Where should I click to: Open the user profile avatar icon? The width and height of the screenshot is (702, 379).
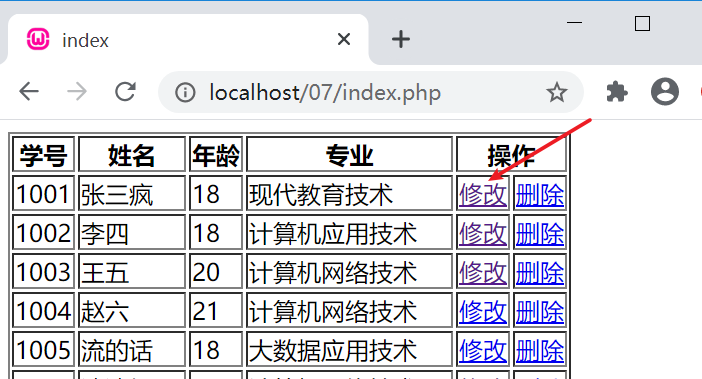coord(665,92)
